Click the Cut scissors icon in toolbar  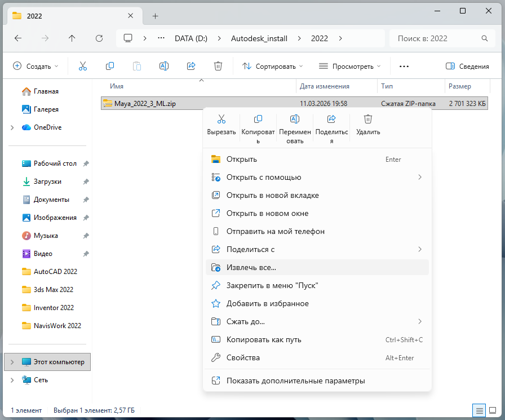[x=83, y=67]
